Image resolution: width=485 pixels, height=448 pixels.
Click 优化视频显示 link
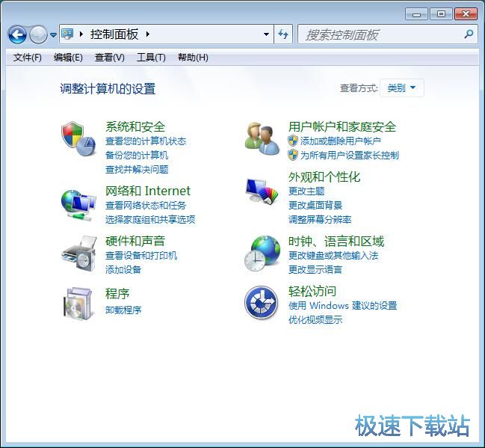tap(315, 320)
